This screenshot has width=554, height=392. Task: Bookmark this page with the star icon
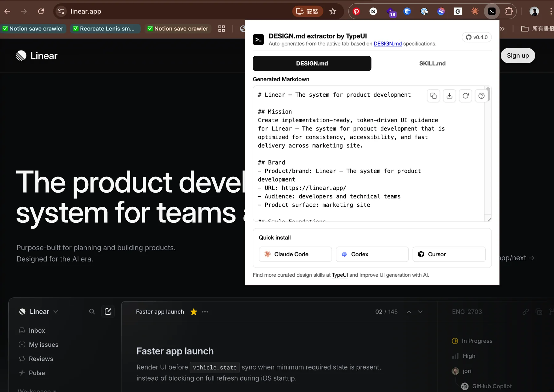tap(333, 11)
